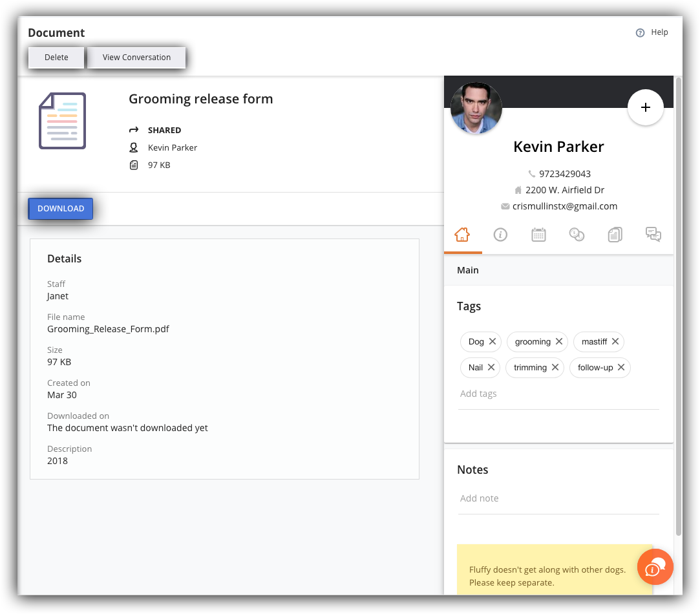Click the Kevin Parker name heading

(558, 147)
